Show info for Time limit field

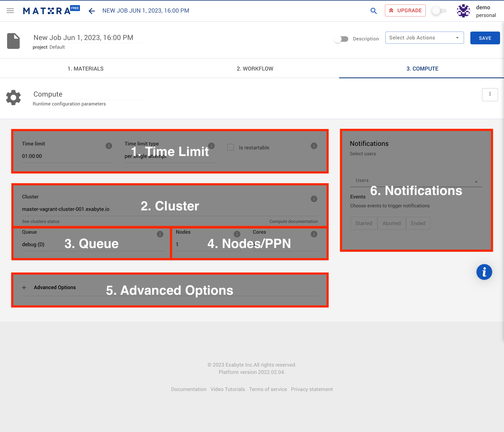(109, 146)
